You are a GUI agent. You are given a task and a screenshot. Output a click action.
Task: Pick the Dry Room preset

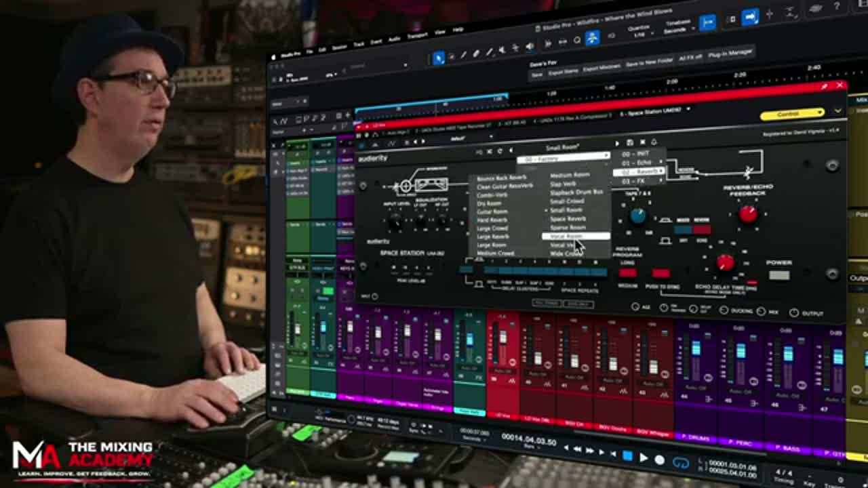489,203
